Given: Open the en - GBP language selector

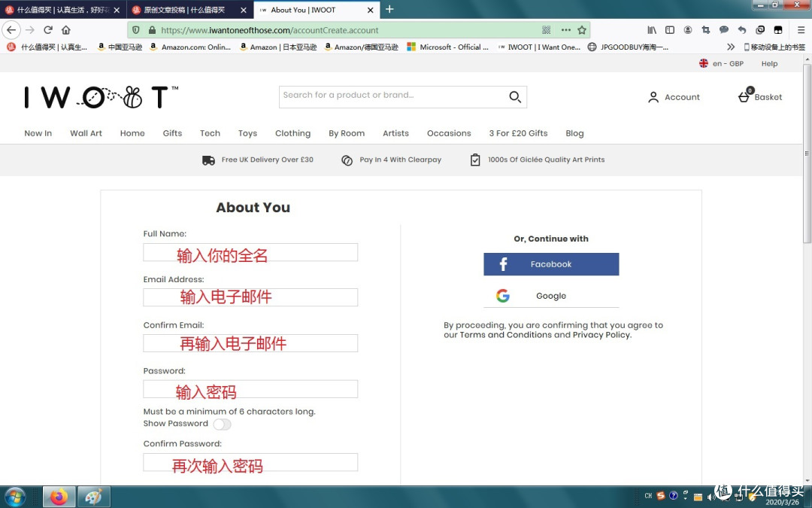Looking at the screenshot, I should (721, 63).
